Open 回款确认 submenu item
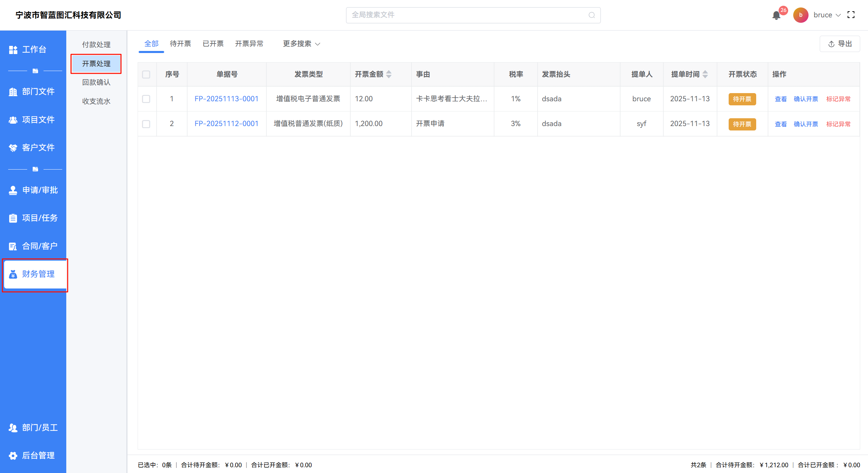The height and width of the screenshot is (473, 868). pos(96,82)
